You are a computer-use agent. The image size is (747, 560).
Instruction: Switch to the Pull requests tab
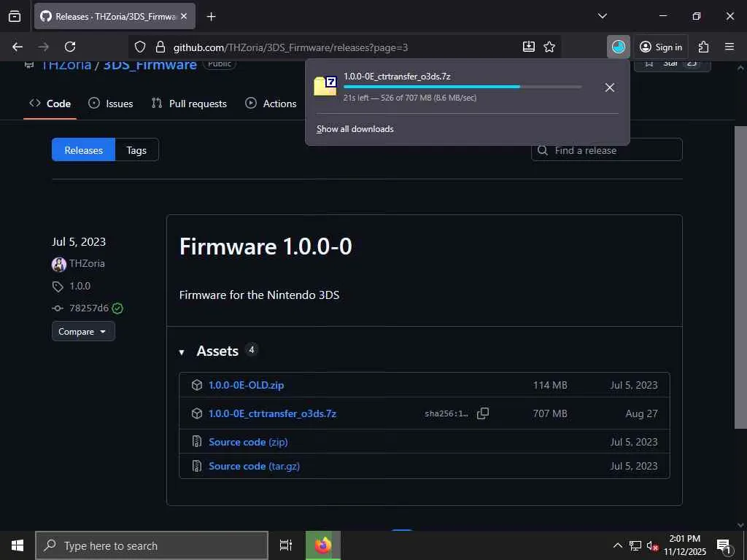point(189,104)
